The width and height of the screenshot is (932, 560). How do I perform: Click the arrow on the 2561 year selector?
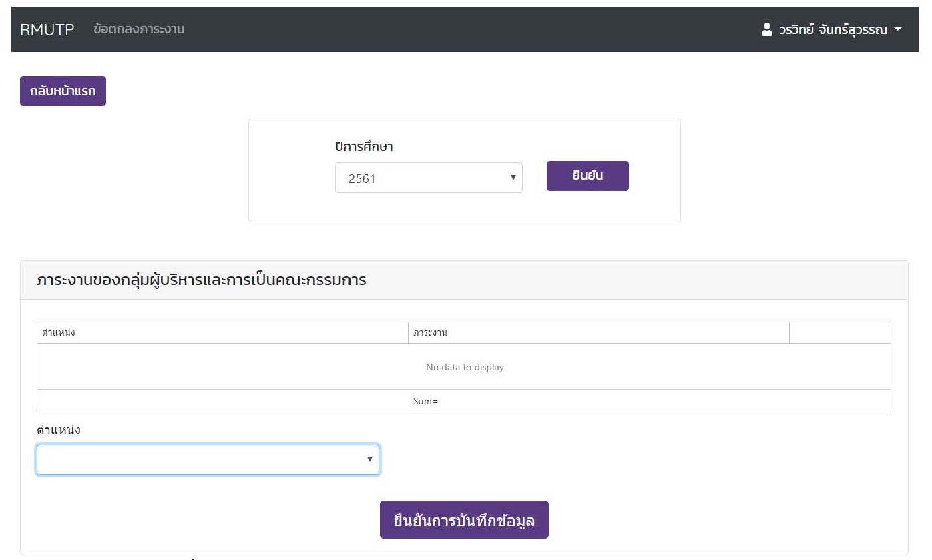513,178
